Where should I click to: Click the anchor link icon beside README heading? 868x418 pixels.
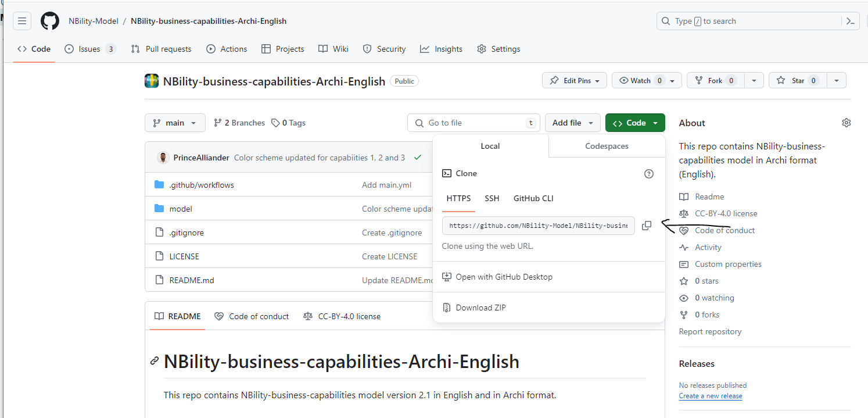pyautogui.click(x=154, y=361)
